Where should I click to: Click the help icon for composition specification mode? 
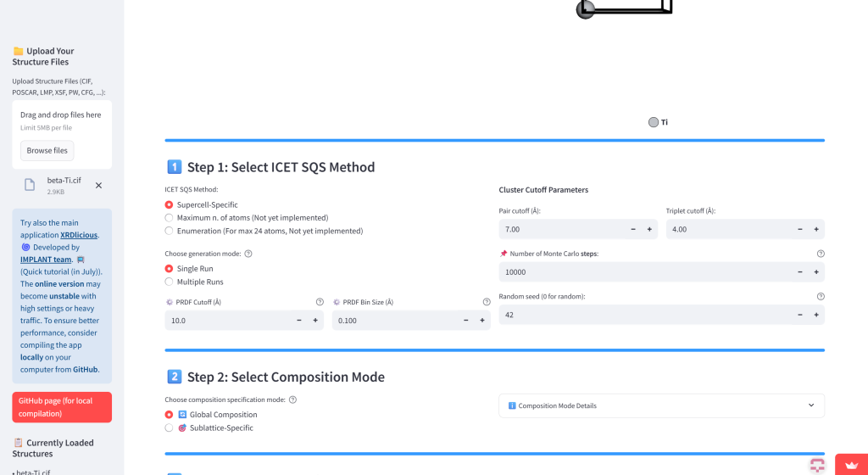click(292, 400)
